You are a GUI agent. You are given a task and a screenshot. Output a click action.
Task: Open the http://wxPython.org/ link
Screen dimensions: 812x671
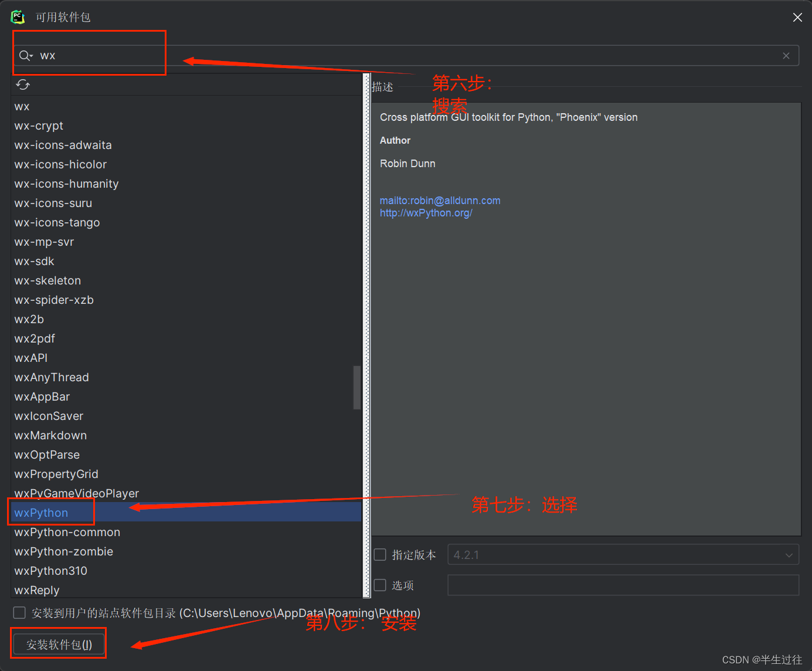(426, 213)
